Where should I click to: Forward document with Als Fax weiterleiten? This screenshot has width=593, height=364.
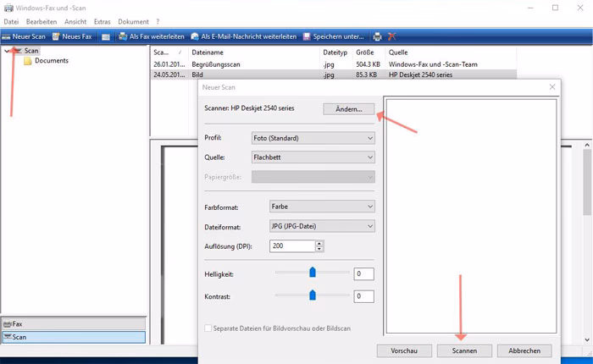pos(152,36)
